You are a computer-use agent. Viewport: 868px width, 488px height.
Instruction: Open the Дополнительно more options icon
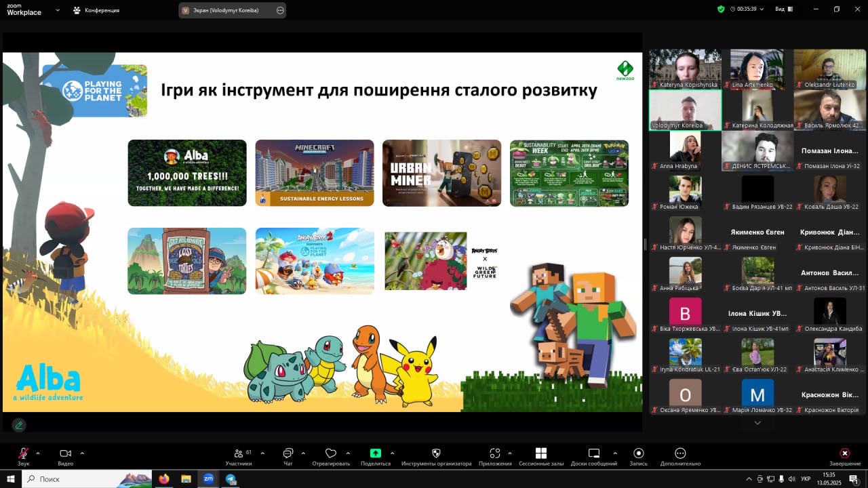tap(680, 453)
